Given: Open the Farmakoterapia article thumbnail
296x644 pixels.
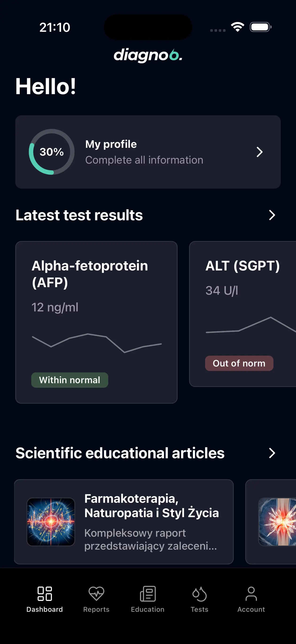Looking at the screenshot, I should pyautogui.click(x=51, y=522).
